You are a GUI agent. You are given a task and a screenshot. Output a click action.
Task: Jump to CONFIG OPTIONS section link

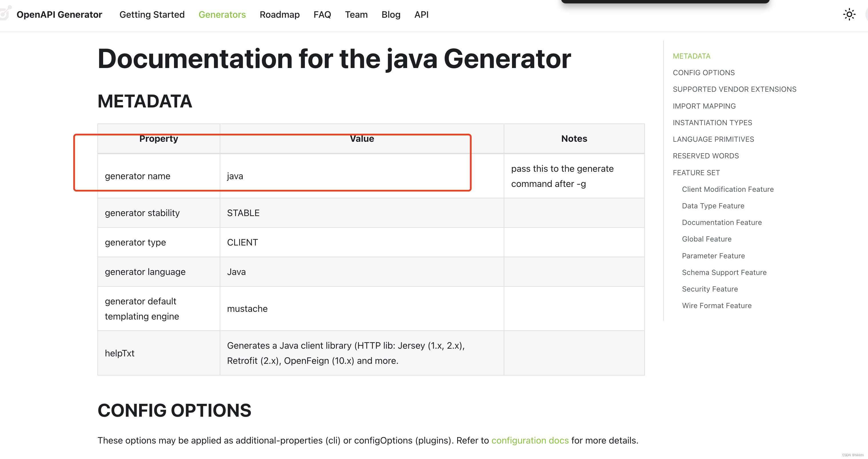[703, 73]
